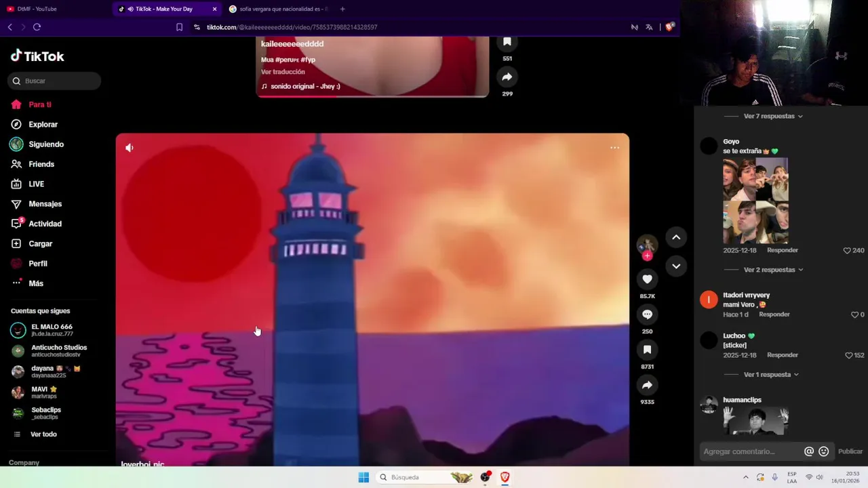Image resolution: width=868 pixels, height=488 pixels.
Task: Open LIVE section
Action: pyautogui.click(x=28, y=184)
